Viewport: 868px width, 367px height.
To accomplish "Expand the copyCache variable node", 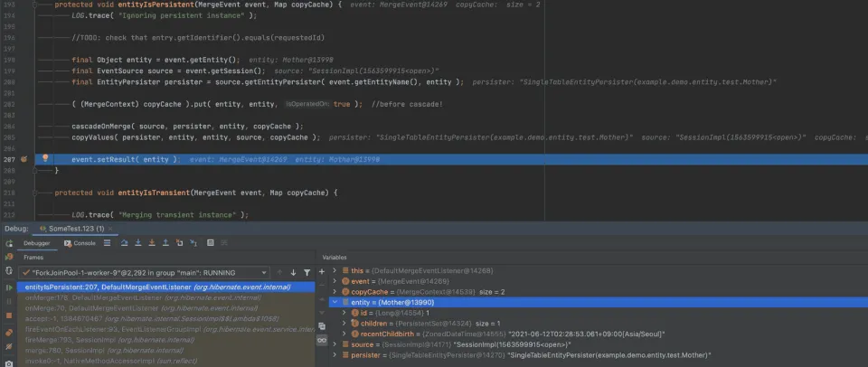I will (x=335, y=292).
